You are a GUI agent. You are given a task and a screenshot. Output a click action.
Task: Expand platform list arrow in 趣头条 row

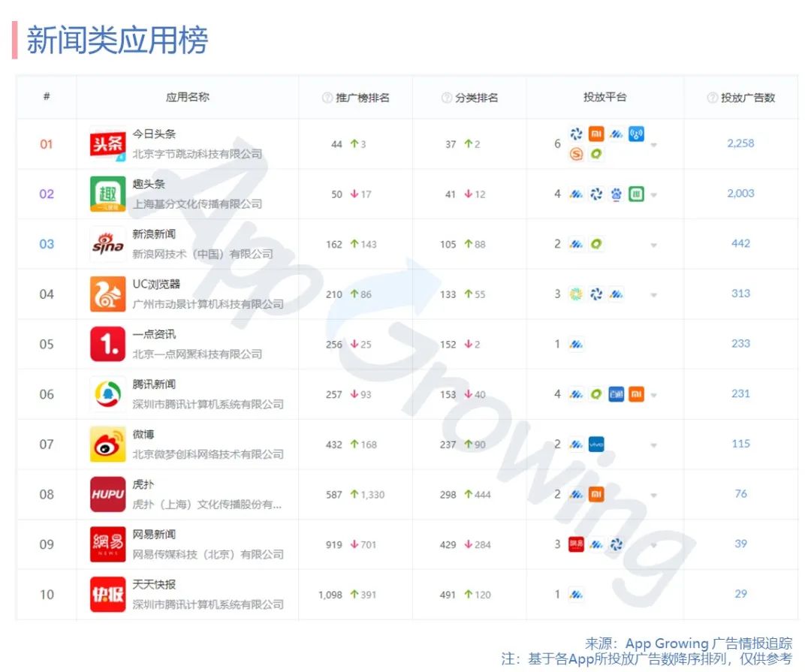654,195
